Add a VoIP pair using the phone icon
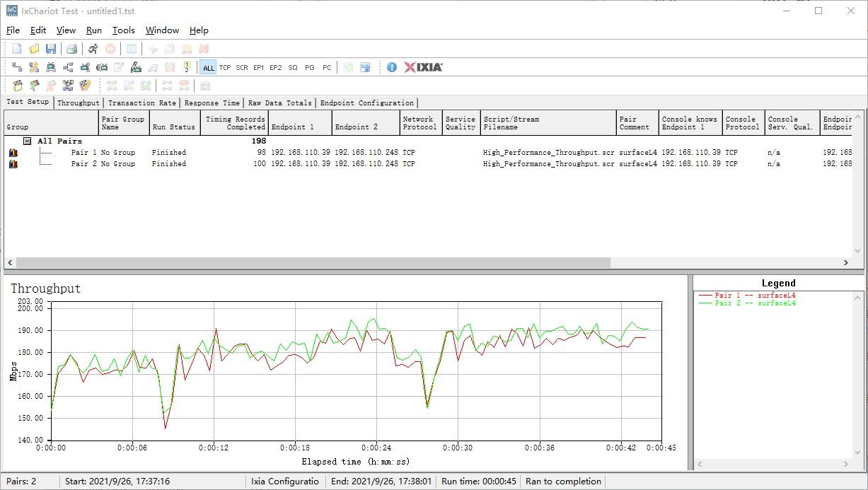 (x=34, y=67)
